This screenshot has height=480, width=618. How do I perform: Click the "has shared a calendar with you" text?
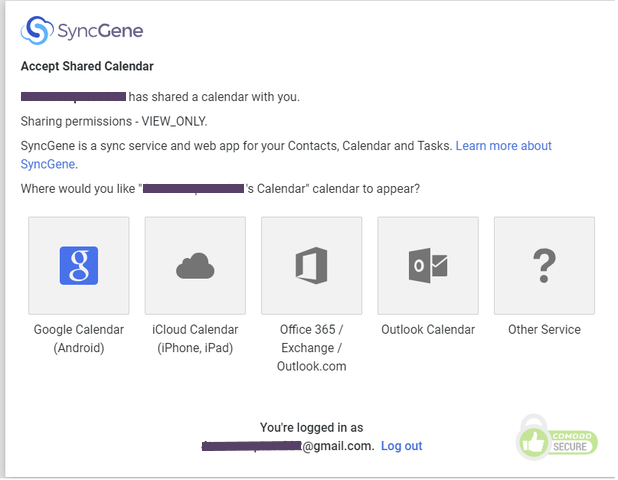point(214,97)
